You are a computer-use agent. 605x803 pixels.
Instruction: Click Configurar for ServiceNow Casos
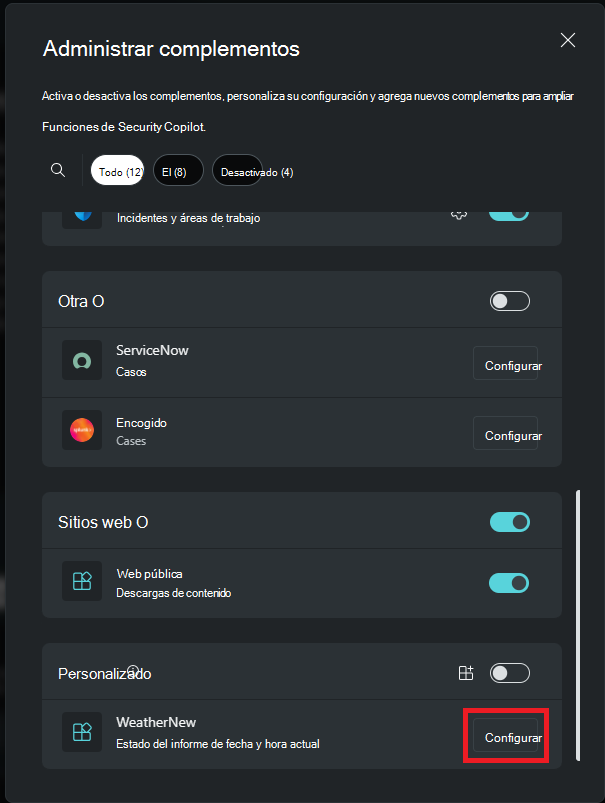pos(506,363)
